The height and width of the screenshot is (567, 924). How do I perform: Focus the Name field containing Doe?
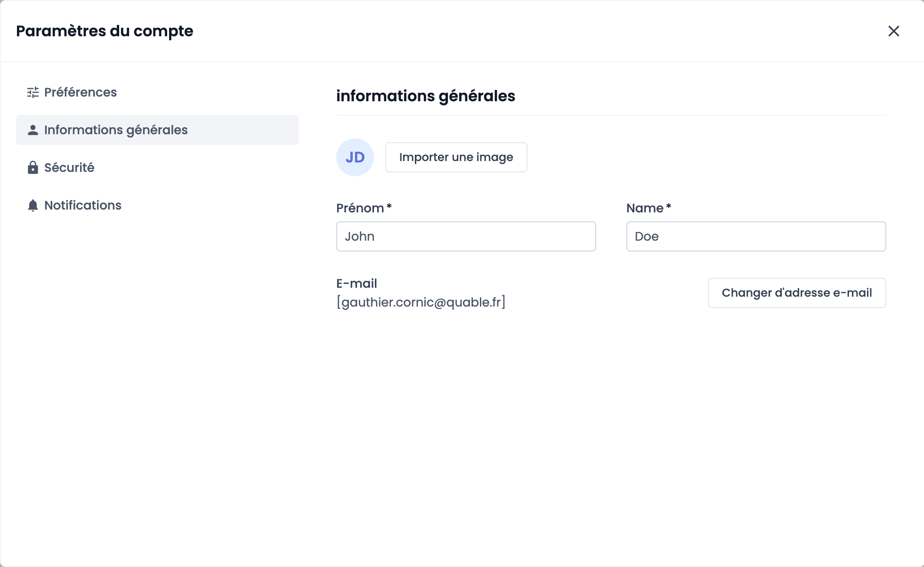tap(756, 236)
